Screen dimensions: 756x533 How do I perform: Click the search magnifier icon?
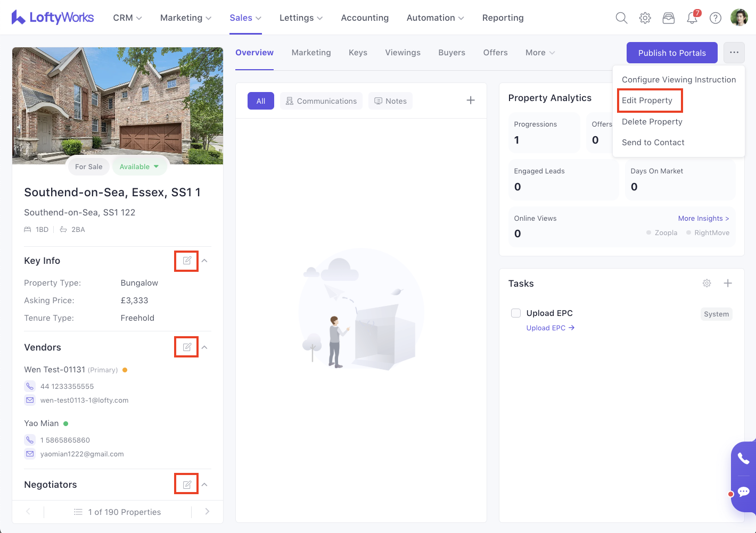[x=621, y=18]
